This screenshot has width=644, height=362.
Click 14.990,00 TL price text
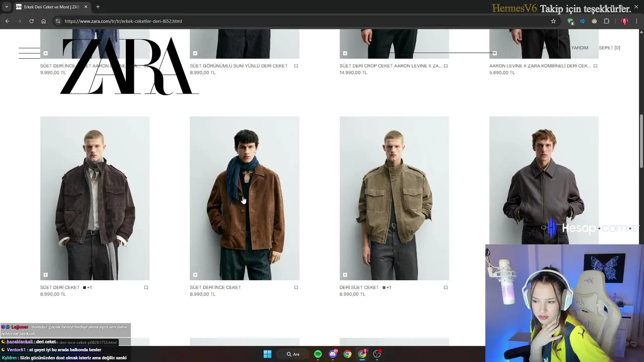[353, 72]
